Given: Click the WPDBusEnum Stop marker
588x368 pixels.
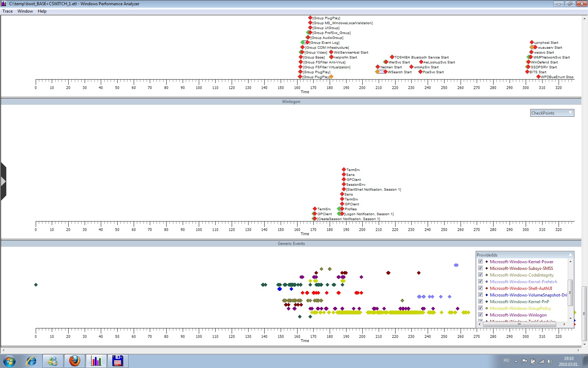Looking at the screenshot, I should [x=538, y=77].
